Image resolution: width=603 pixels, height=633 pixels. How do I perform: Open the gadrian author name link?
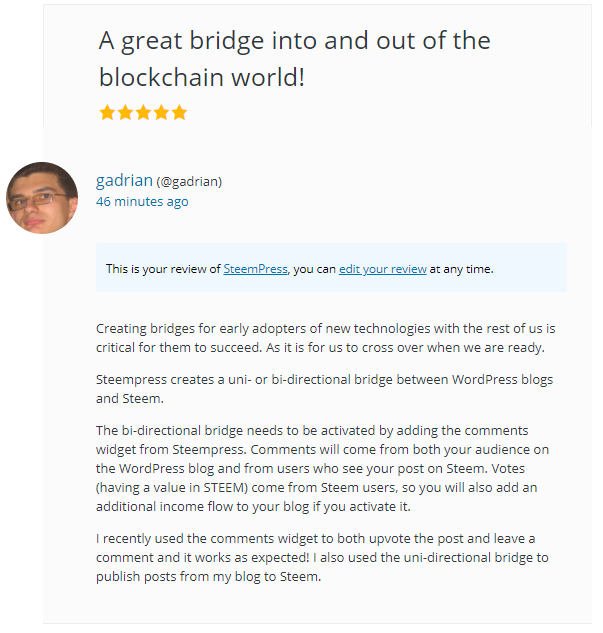point(124,181)
